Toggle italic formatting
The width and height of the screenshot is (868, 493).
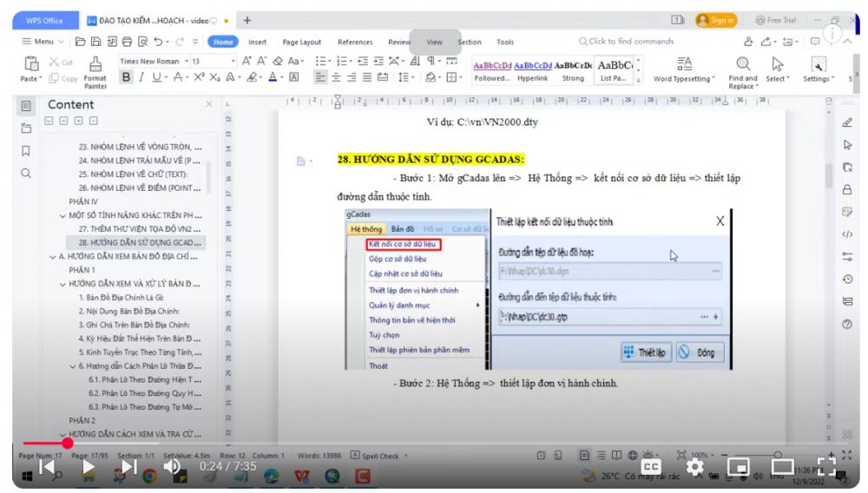[x=141, y=77]
